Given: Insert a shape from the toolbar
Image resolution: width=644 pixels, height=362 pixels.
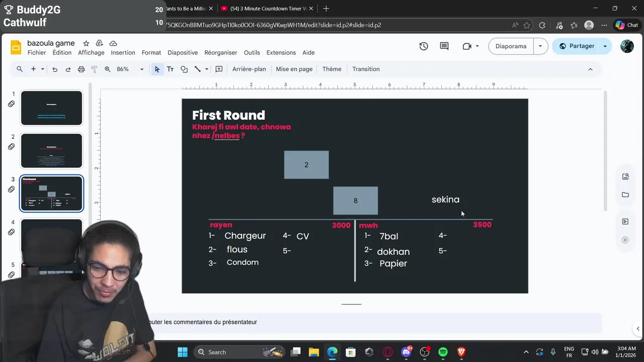Looking at the screenshot, I should [184, 69].
